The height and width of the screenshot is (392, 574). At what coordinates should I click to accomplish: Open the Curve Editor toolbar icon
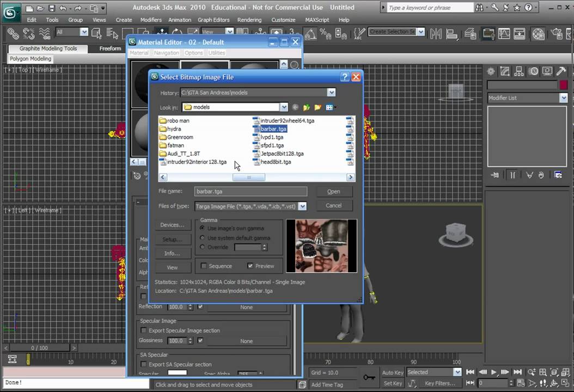[x=504, y=34]
